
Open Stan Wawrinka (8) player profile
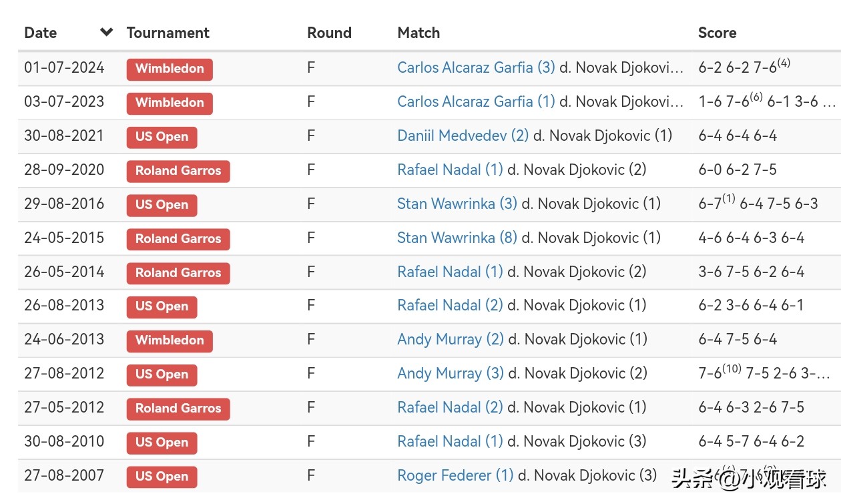pos(457,238)
